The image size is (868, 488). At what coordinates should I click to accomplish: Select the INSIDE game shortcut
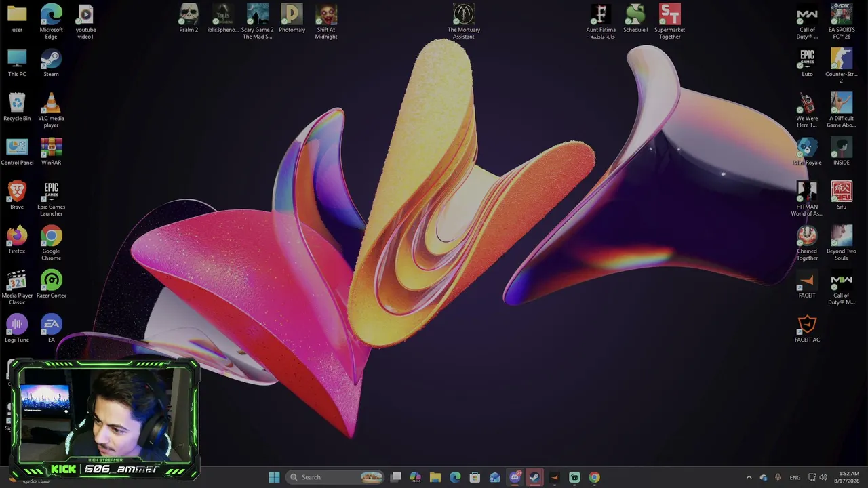coord(842,152)
